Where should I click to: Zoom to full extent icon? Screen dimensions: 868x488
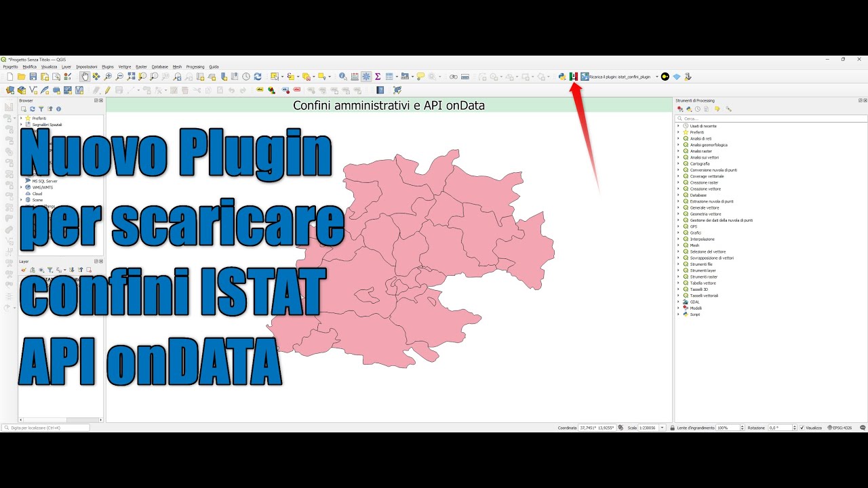131,77
